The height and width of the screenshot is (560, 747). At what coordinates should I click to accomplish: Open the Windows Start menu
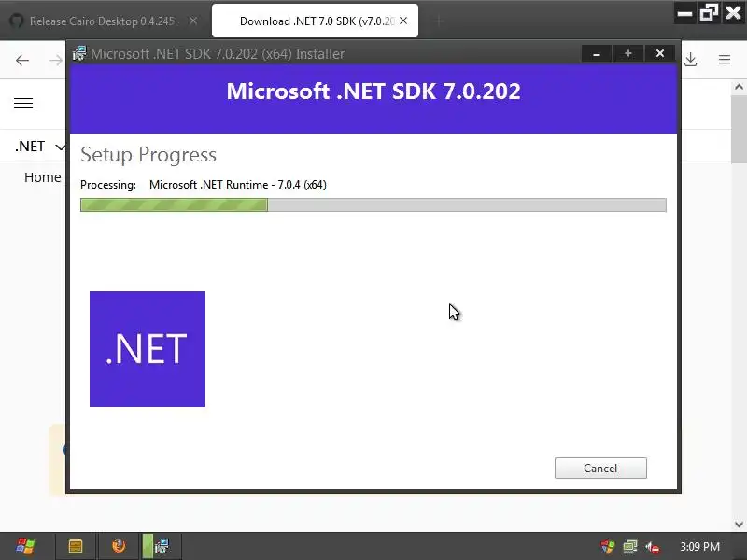(x=25, y=546)
